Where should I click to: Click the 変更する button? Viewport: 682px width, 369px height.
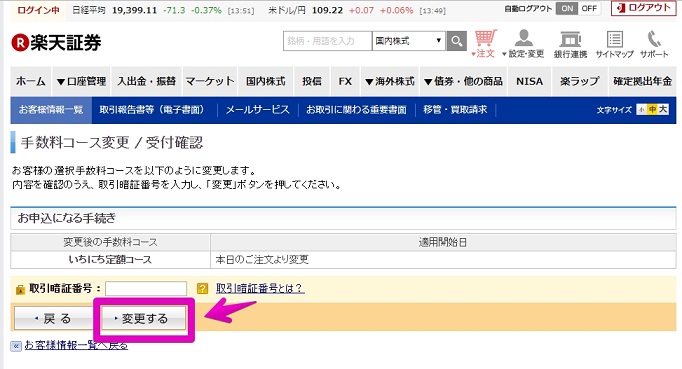coord(144,319)
